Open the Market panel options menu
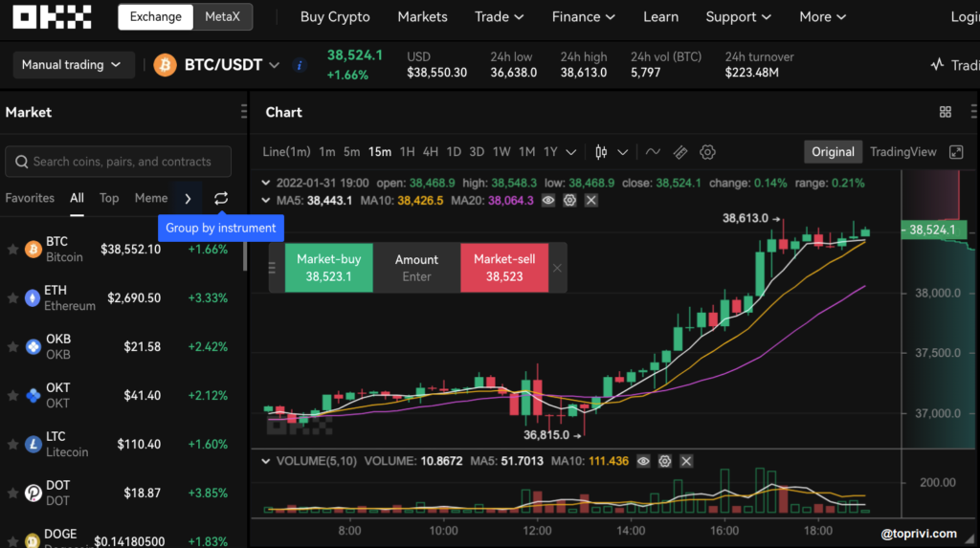The height and width of the screenshot is (548, 980). click(x=244, y=112)
